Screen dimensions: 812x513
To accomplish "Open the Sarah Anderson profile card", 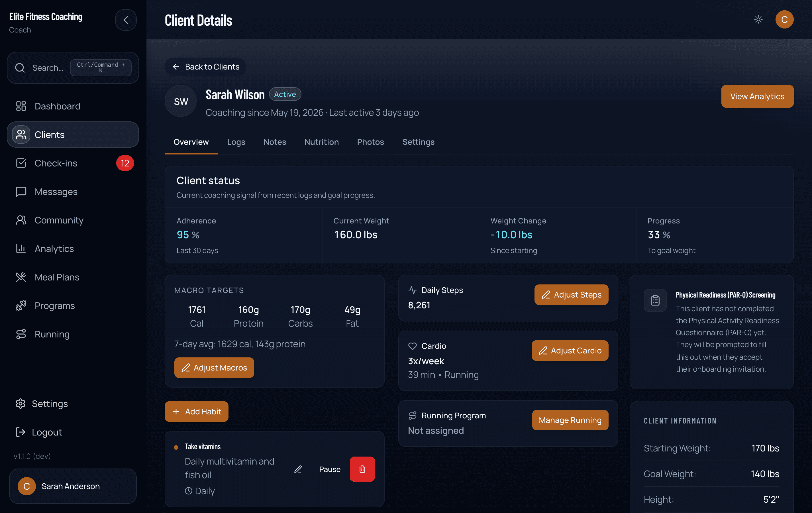I will [73, 486].
